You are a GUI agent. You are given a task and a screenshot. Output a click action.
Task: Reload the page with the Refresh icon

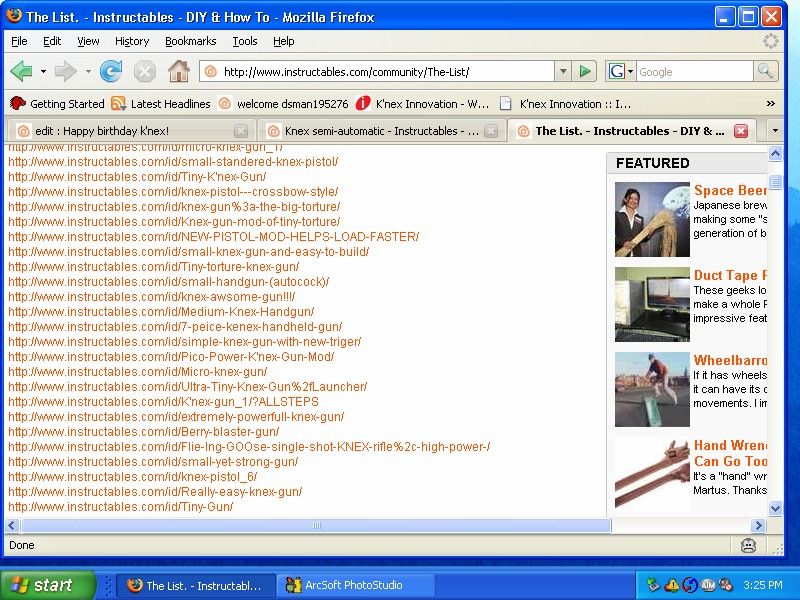pos(111,71)
